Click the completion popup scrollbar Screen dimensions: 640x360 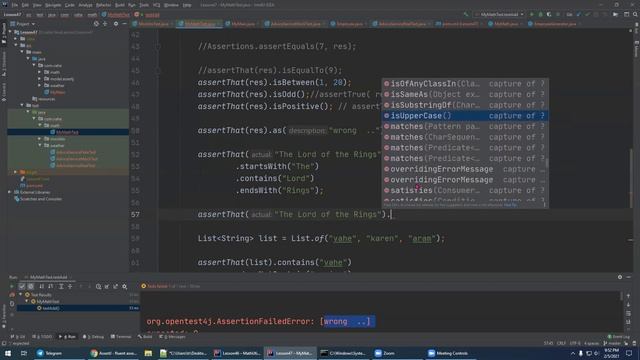click(x=547, y=163)
